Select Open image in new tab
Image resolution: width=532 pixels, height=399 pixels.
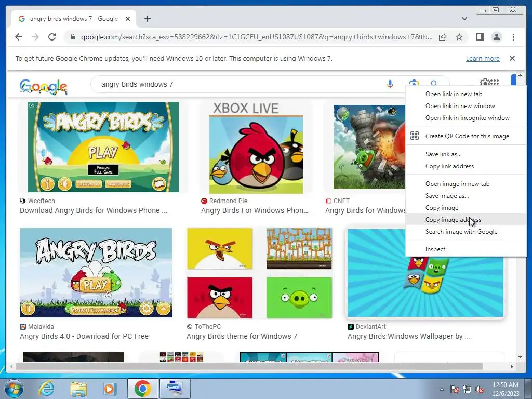(466, 183)
